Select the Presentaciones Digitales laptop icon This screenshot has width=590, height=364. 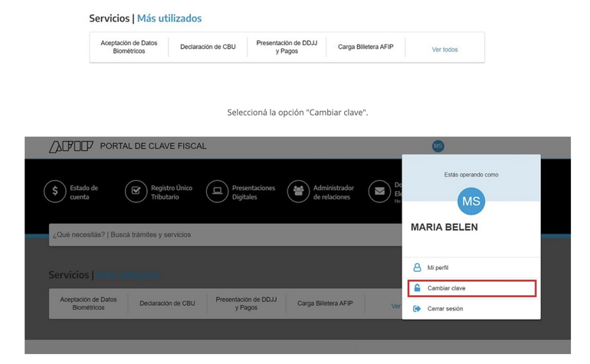click(x=217, y=192)
